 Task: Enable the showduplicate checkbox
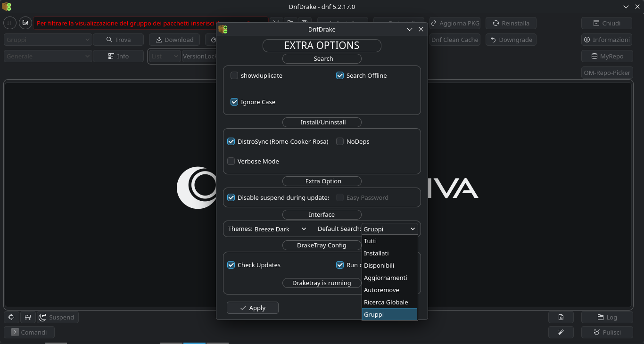click(234, 75)
